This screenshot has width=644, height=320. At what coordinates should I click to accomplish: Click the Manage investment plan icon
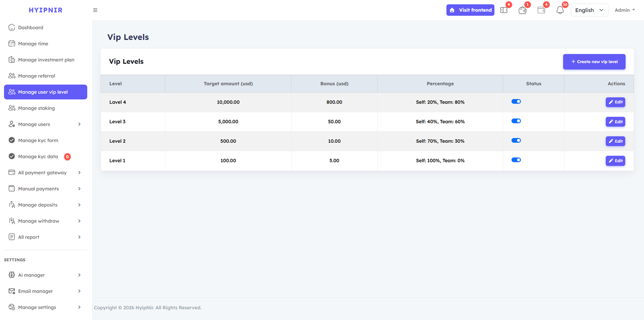coord(12,60)
